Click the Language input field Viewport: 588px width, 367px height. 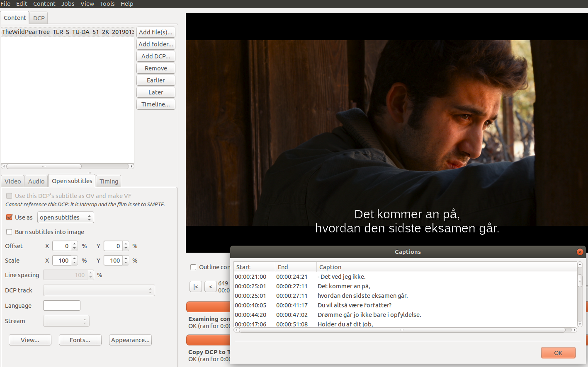[62, 306]
